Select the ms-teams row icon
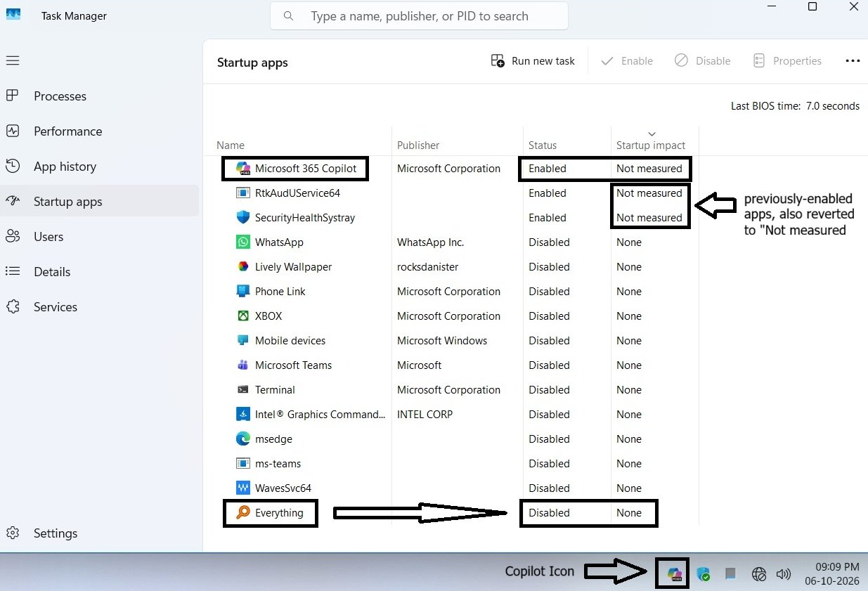The height and width of the screenshot is (591, 868). coord(243,464)
